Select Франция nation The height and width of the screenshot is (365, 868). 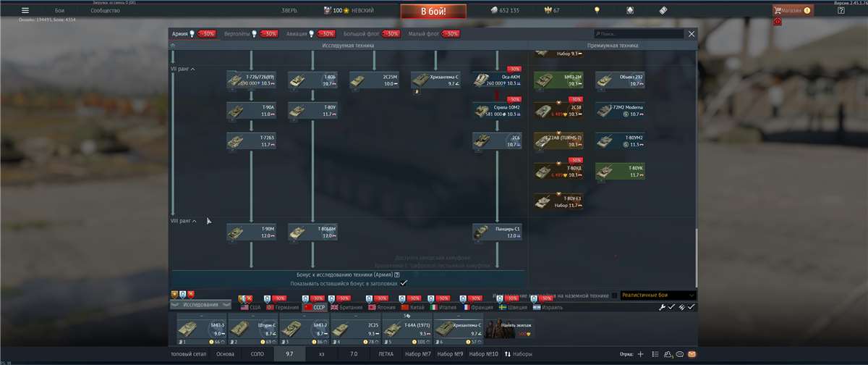click(x=480, y=307)
